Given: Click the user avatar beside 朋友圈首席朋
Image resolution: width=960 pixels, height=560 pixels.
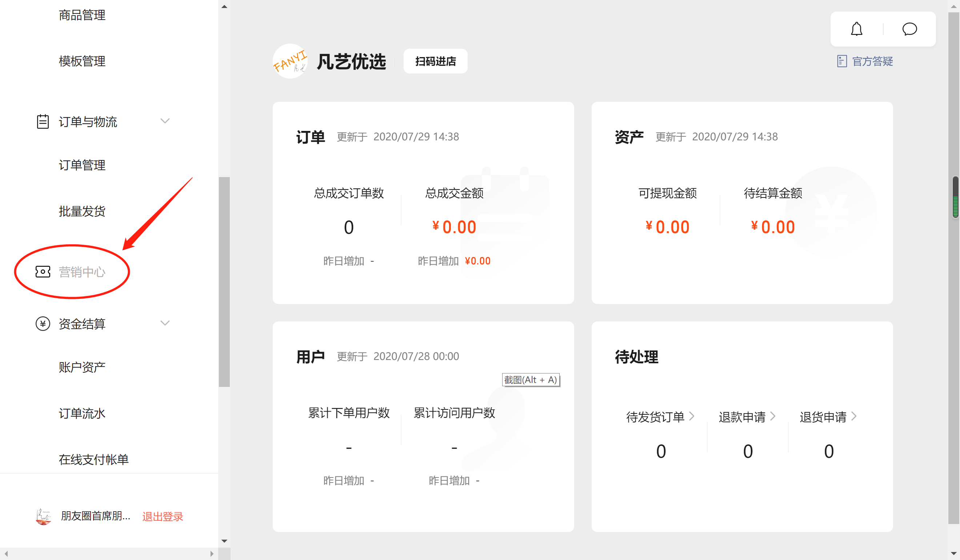Looking at the screenshot, I should tap(43, 516).
